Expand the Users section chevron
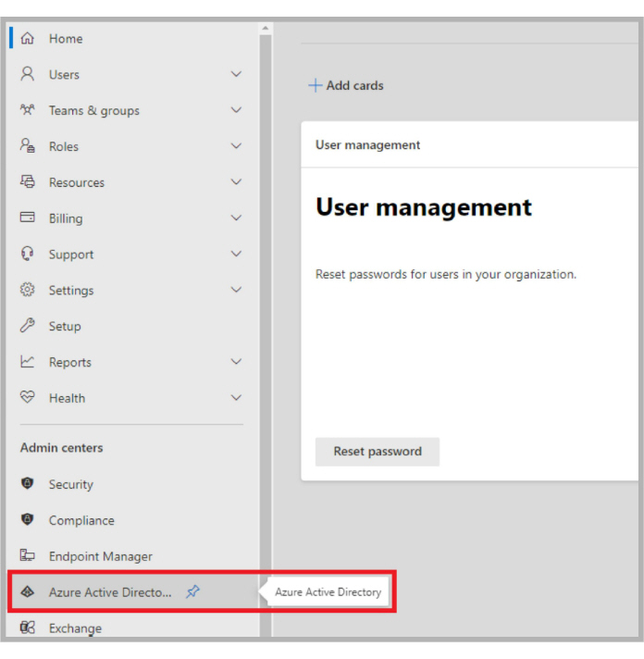This screenshot has width=644, height=659. 237,74
